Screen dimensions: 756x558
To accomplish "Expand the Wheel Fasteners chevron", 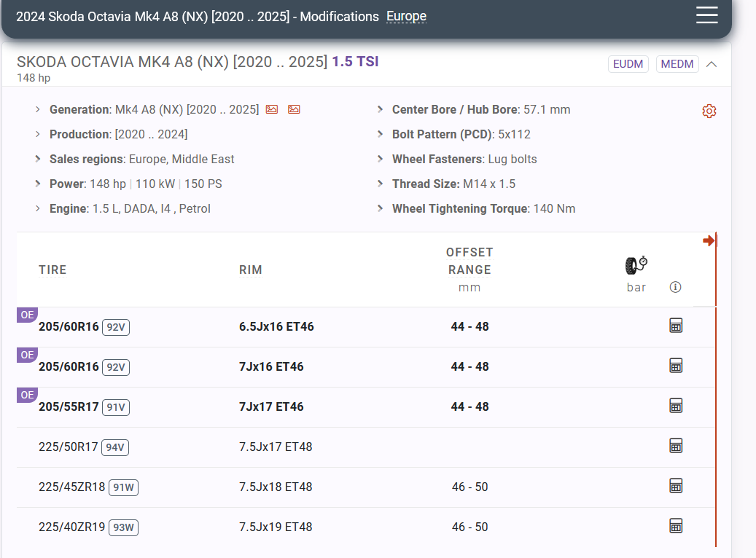I will tap(380, 159).
